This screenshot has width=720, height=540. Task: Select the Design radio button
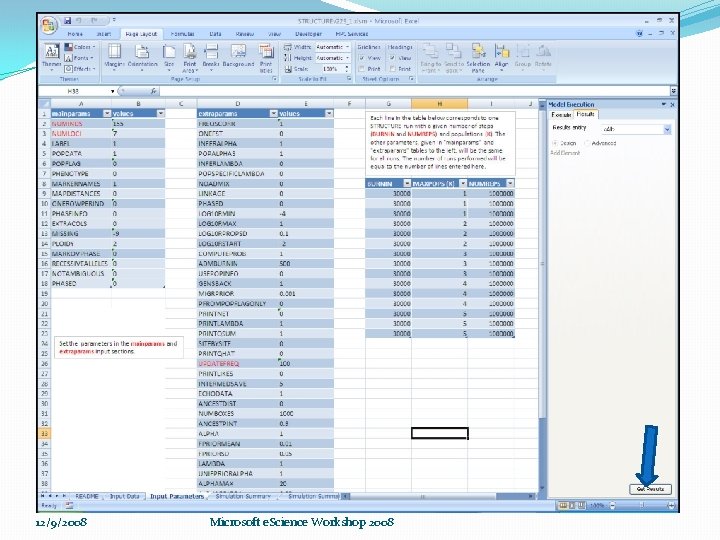point(555,143)
